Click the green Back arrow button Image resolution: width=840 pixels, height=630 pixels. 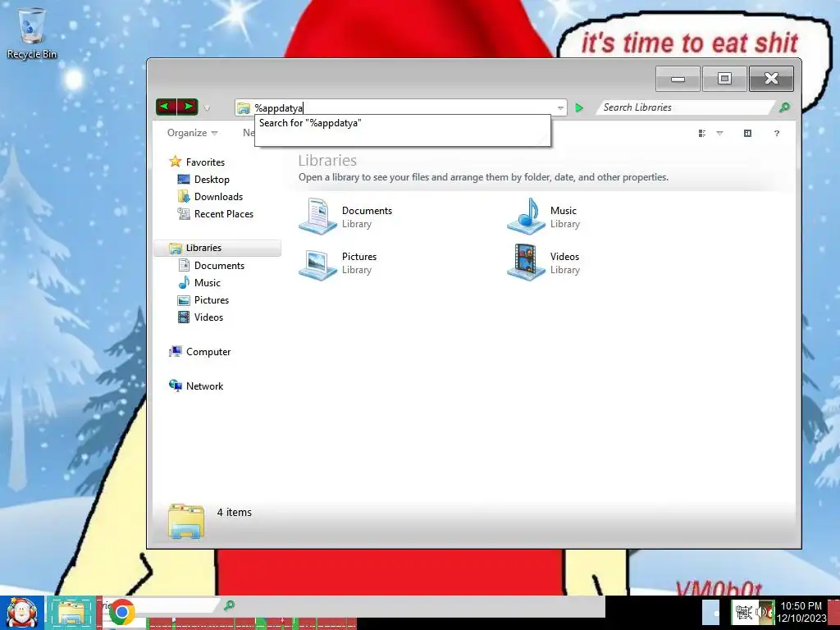pos(166,107)
